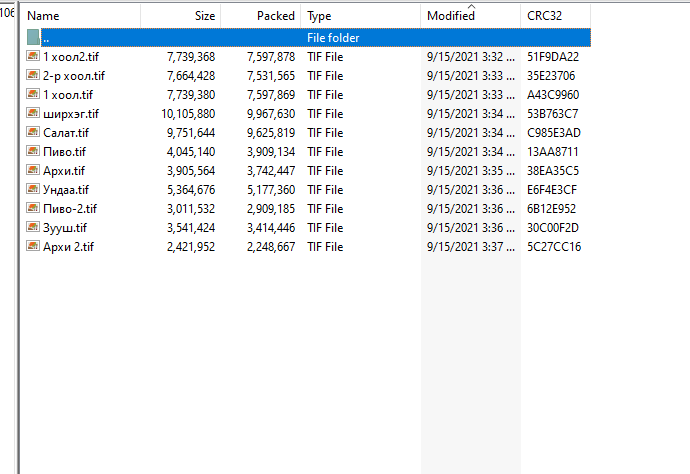The image size is (690, 474).
Task: Select the icon of ширхэг.tif
Action: [x=34, y=114]
